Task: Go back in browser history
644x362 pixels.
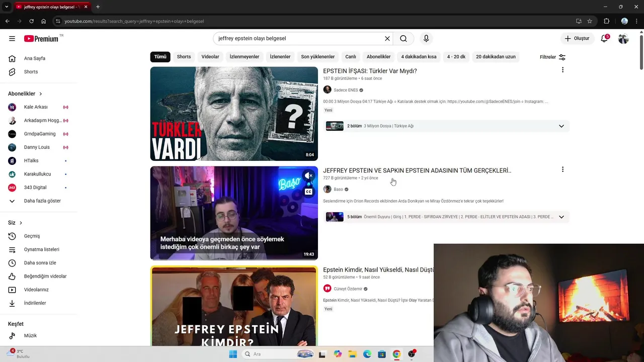Action: (7, 21)
